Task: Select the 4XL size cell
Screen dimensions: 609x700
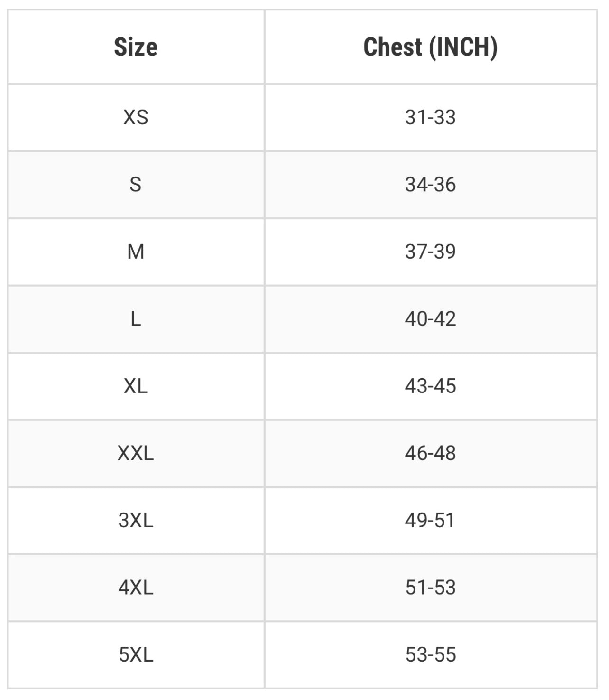Action: point(136,588)
